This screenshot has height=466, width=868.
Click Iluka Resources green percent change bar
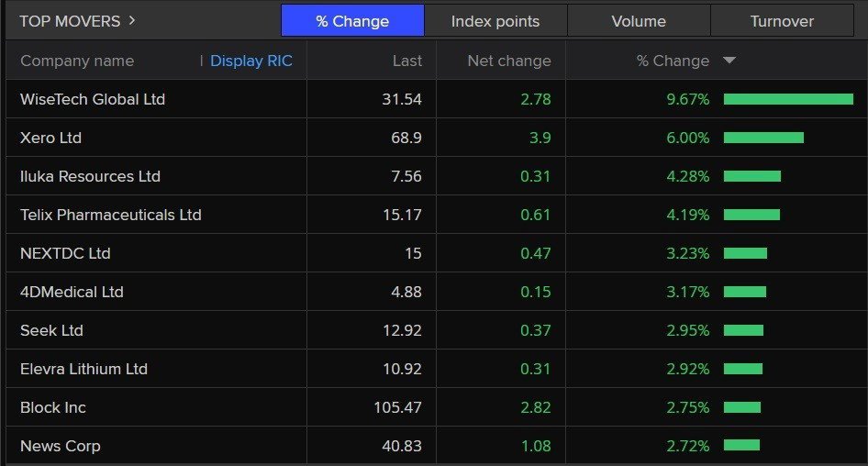tap(752, 176)
